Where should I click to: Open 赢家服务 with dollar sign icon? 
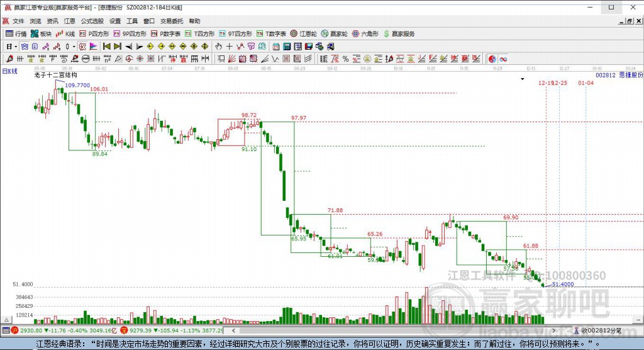point(399,34)
